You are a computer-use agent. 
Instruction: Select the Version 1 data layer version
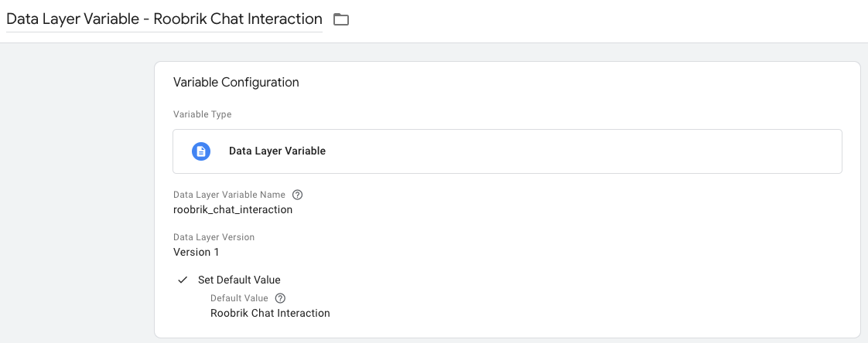click(x=196, y=253)
